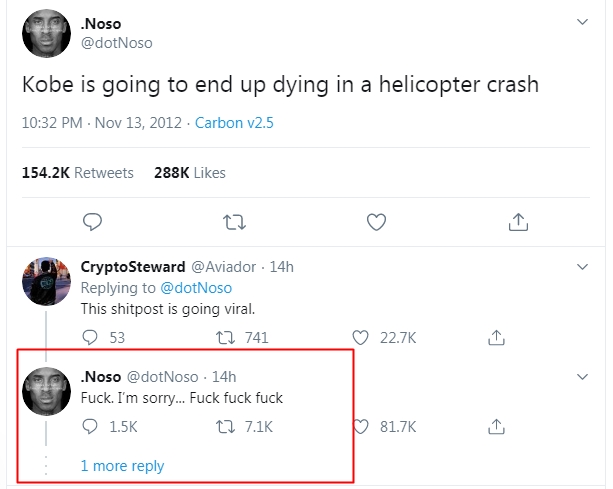Image resolution: width=613 pixels, height=489 pixels.
Task: Retweet CryptoSteward's reply with 741 retweets
Action: tap(226, 337)
